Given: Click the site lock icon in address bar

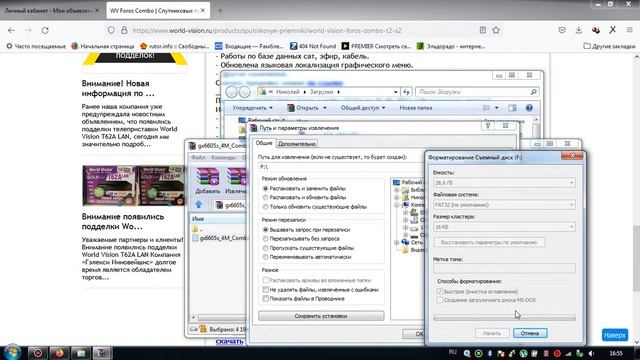Looking at the screenshot, I should [x=124, y=30].
